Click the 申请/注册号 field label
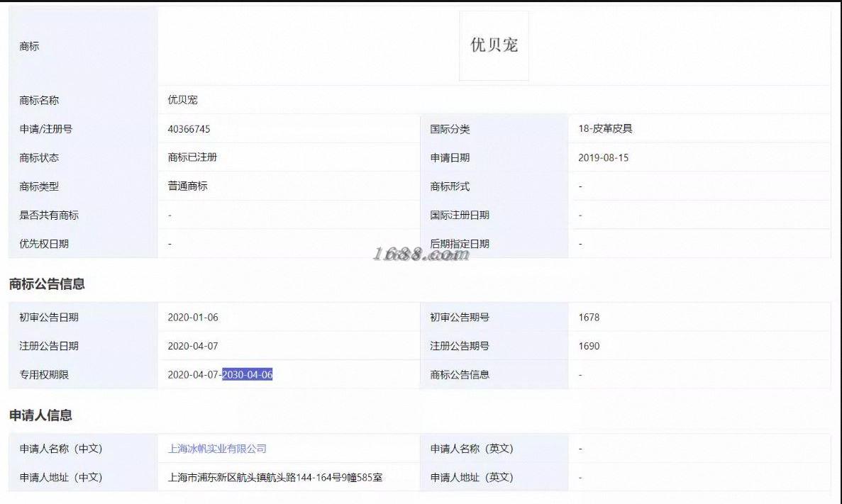This screenshot has height=504, width=842. pyautogui.click(x=45, y=129)
